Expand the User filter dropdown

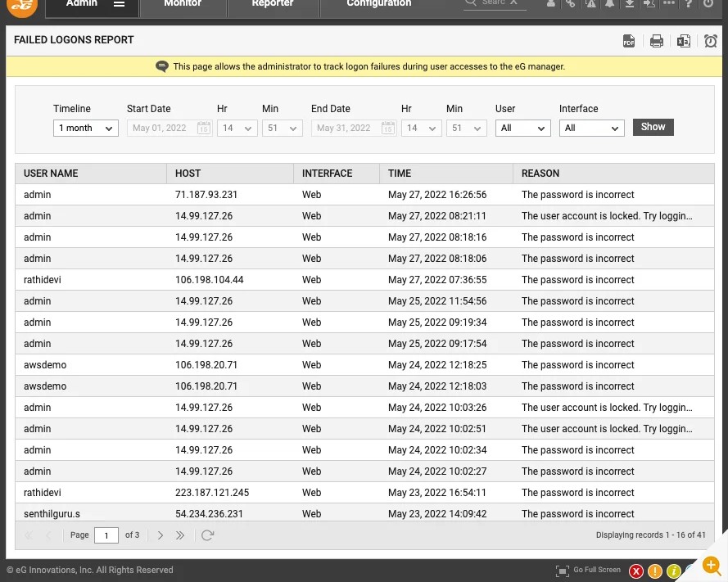click(x=523, y=129)
